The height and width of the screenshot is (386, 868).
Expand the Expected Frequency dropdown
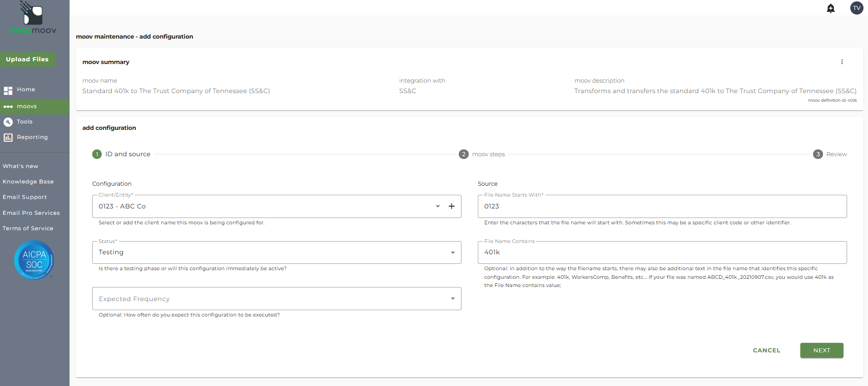coord(452,299)
